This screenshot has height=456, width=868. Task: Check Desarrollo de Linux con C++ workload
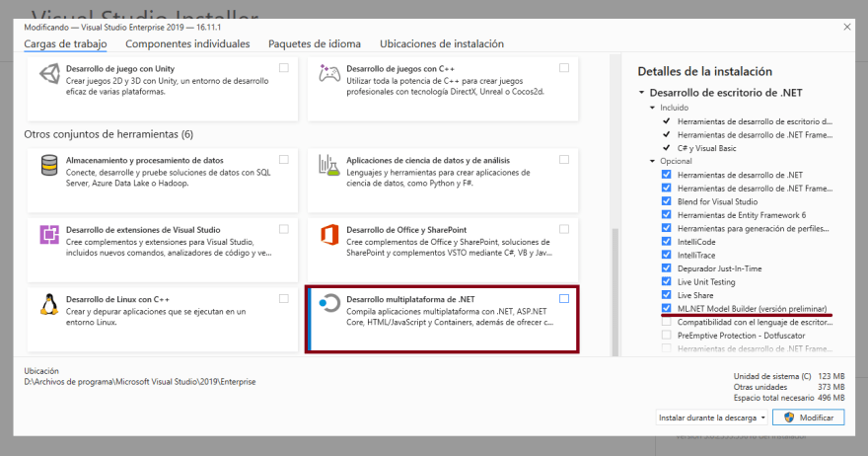click(x=284, y=299)
